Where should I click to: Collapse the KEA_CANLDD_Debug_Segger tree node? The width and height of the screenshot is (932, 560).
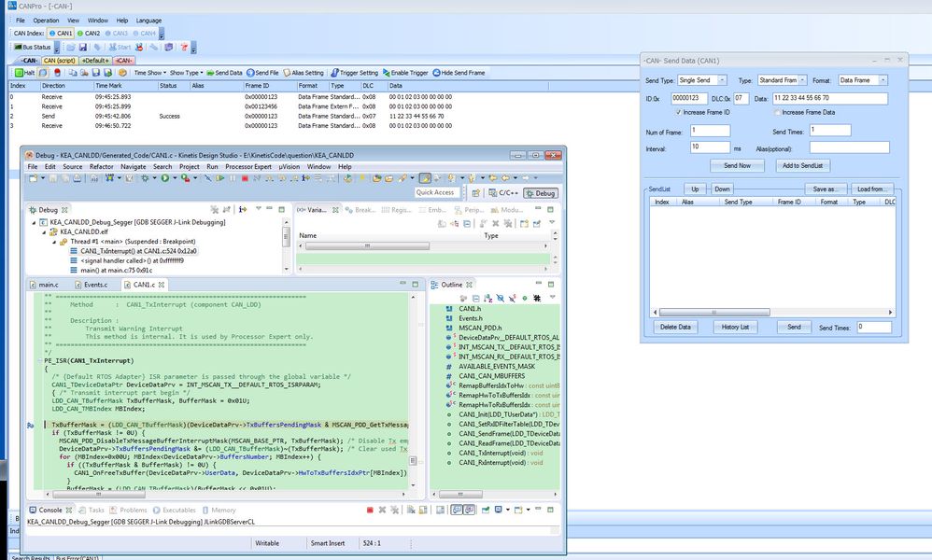(x=34, y=223)
